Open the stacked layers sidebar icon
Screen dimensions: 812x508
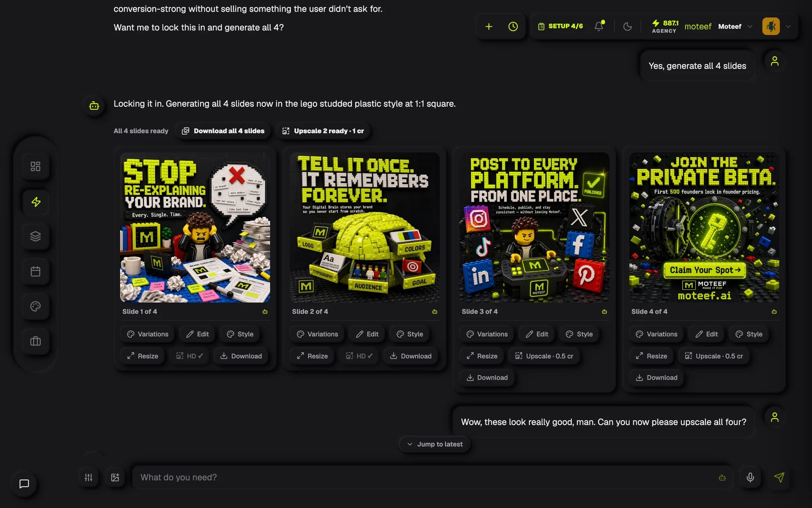pyautogui.click(x=36, y=236)
